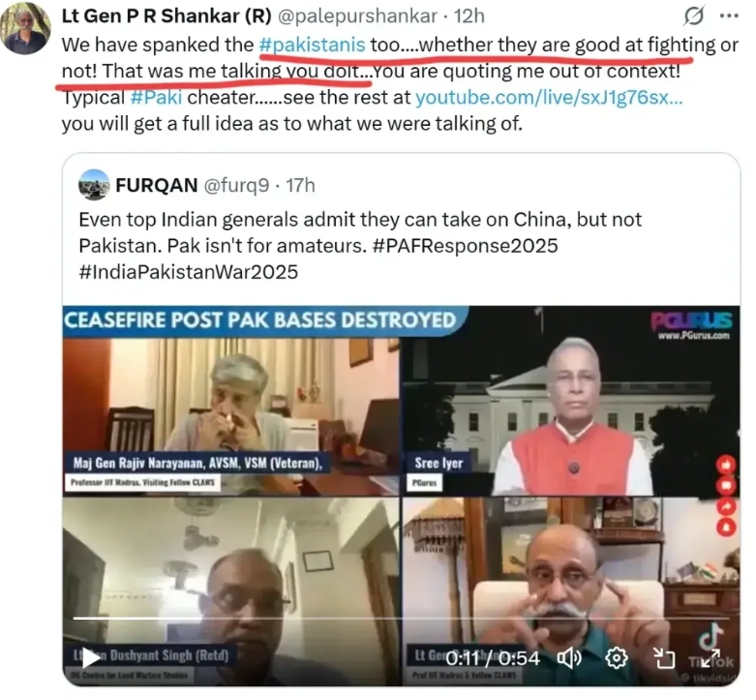Click the PGurus logo in the video
Viewport: 756px width, 700px height.
pos(692,324)
